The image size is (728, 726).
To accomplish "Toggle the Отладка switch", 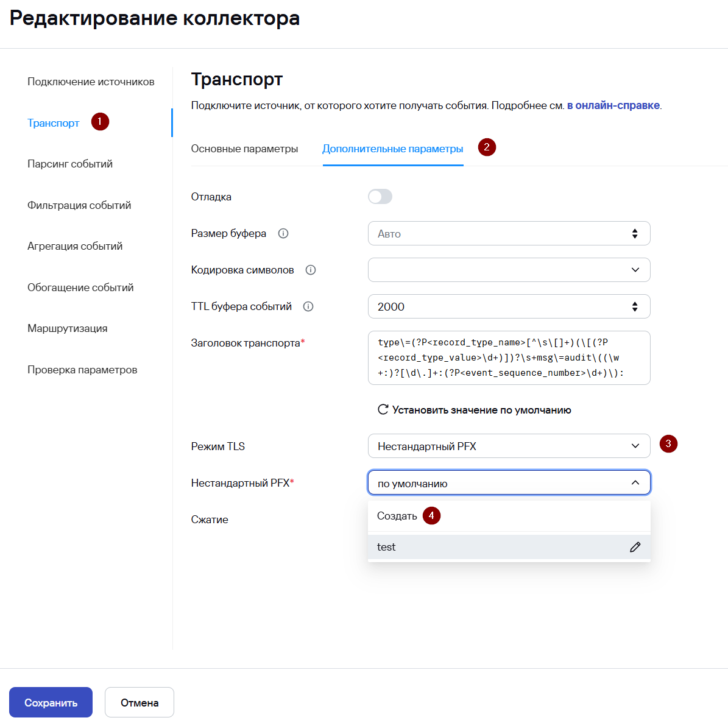I will point(380,197).
